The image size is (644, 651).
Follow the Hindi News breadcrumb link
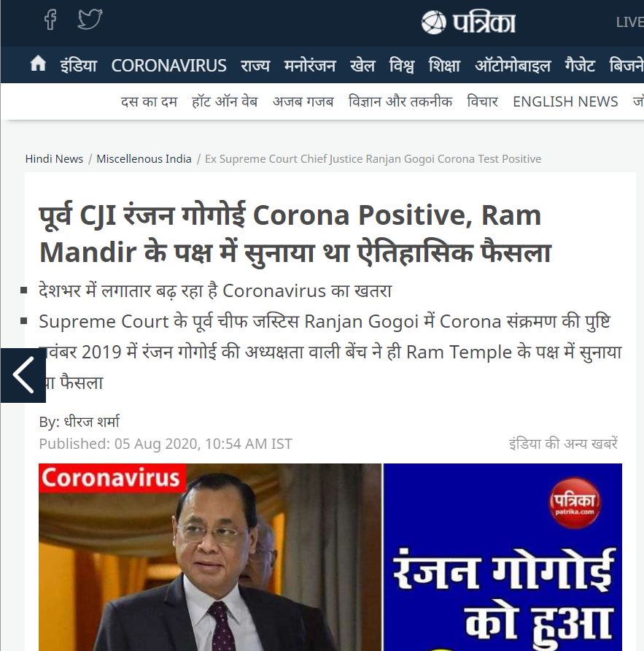[x=54, y=159]
